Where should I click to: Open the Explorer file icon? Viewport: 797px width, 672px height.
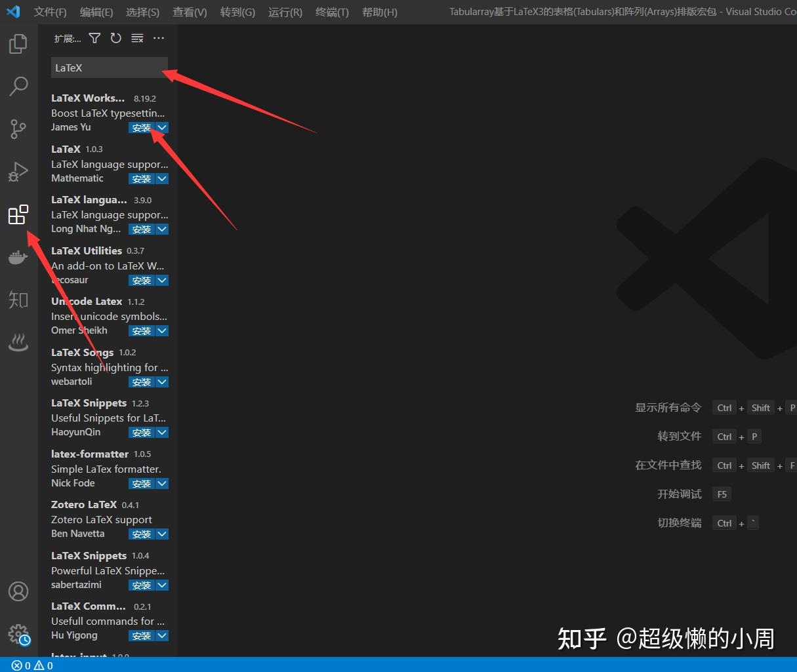coord(18,43)
